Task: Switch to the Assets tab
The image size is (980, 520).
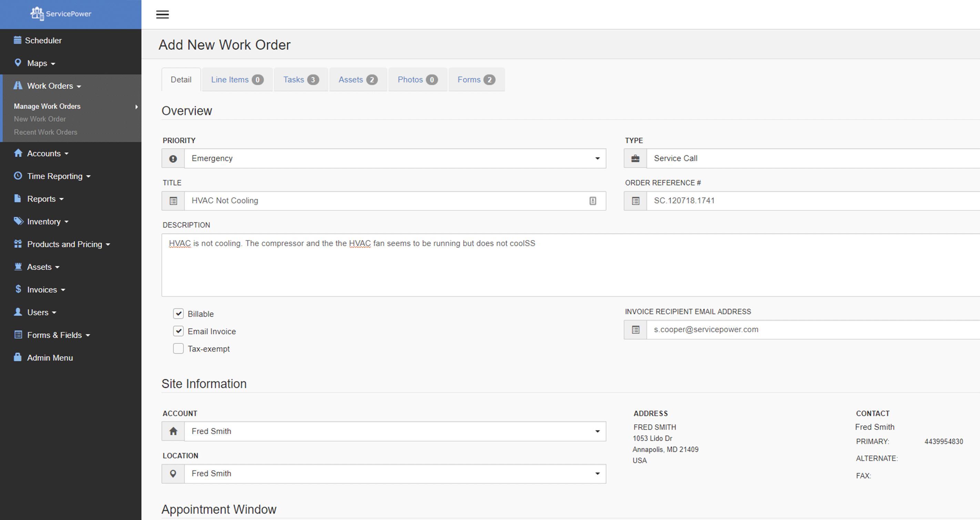Action: coord(358,80)
